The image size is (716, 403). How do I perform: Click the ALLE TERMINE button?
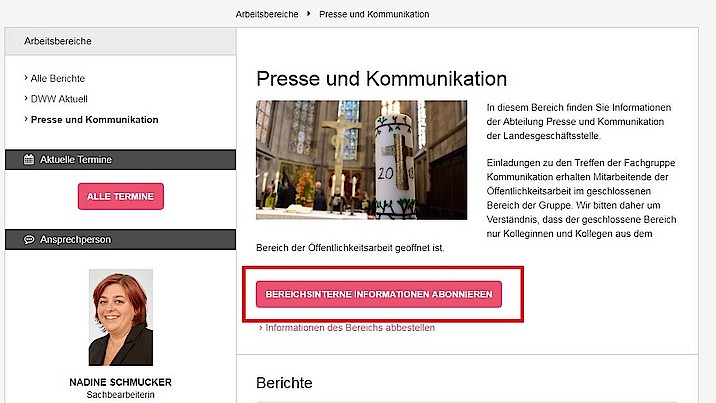point(121,196)
